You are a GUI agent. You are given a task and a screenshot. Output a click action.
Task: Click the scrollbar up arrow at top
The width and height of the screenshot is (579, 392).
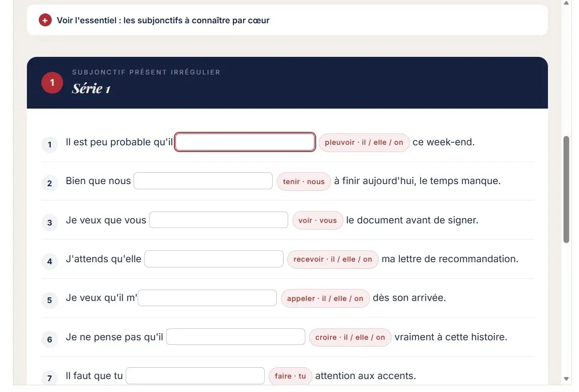point(566,3)
